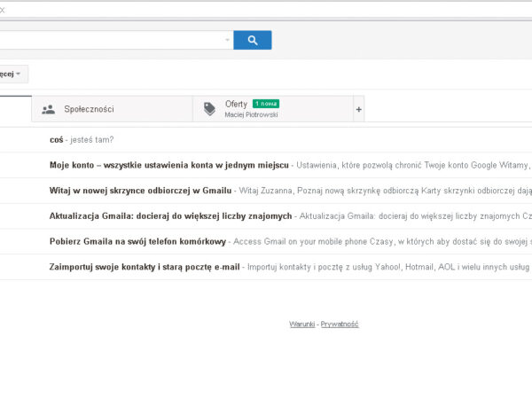
Task: Follow the Prywatność link
Action: [x=340, y=325]
